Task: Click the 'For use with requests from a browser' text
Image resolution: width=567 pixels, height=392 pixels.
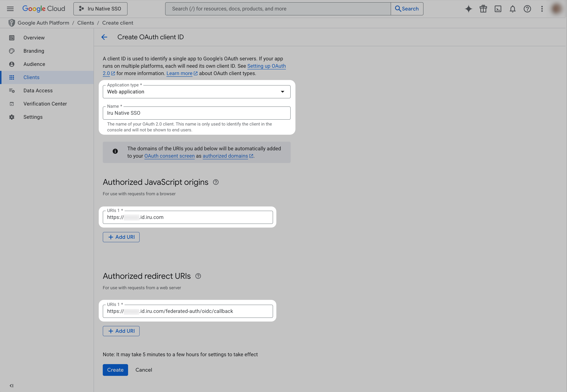Action: click(x=139, y=194)
